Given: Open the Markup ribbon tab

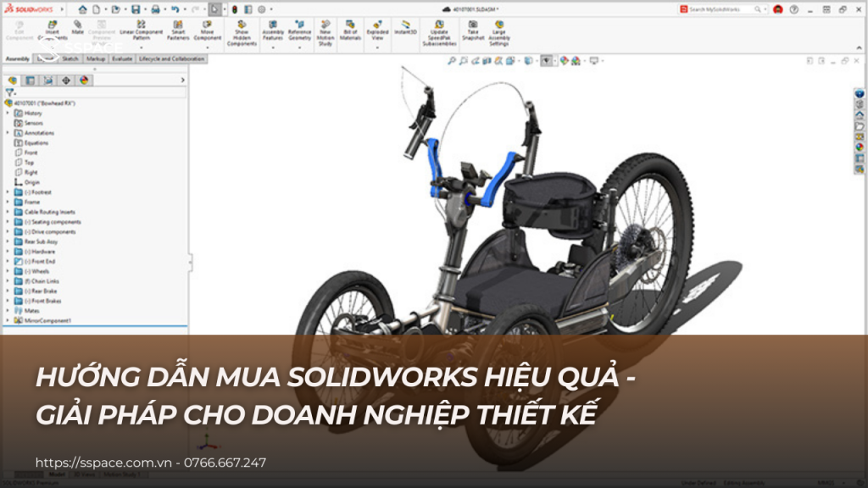Looking at the screenshot, I should (96, 58).
